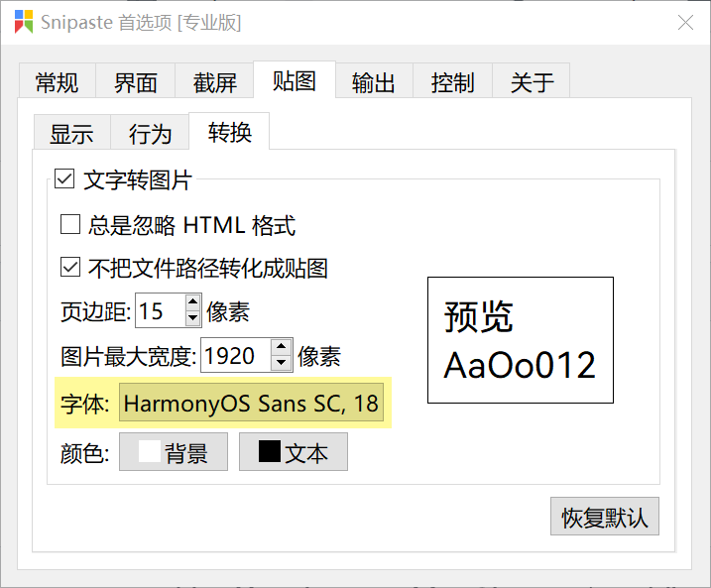Screen dimensions: 711x588
Task: Choose the 背景 color button
Action: click(x=174, y=451)
